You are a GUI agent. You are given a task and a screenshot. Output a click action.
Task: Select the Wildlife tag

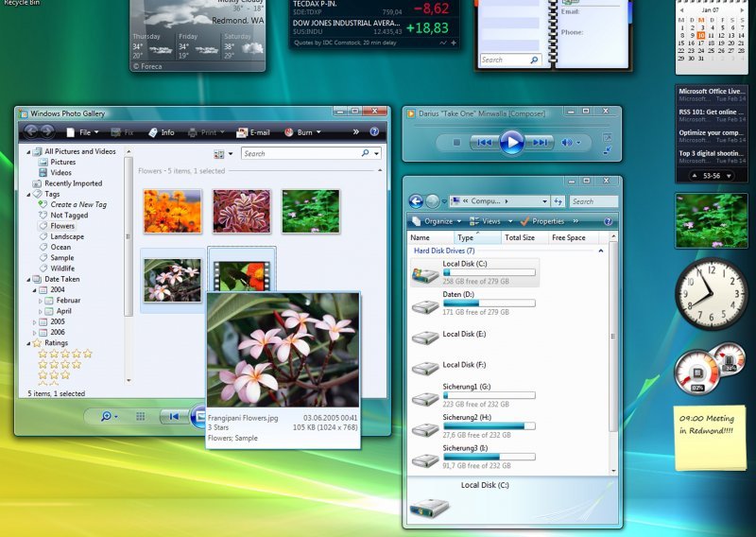[62, 268]
